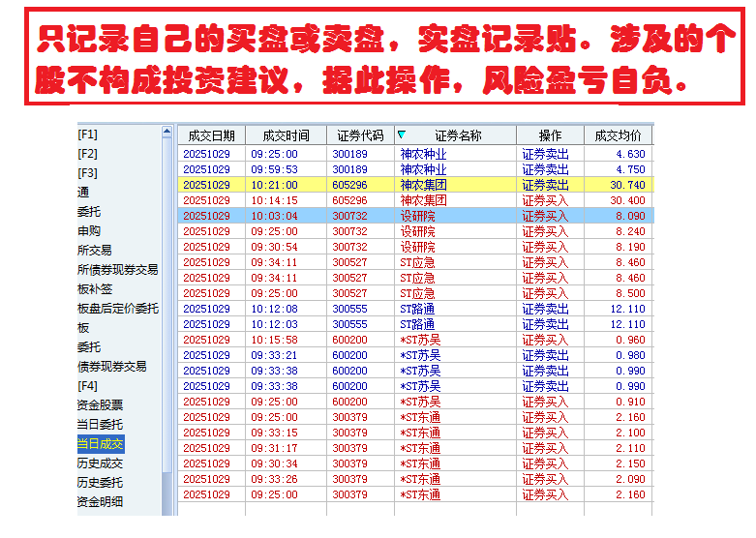Screen dimensions: 756x538
Task: Sort by 操作 column header
Action: pos(550,135)
